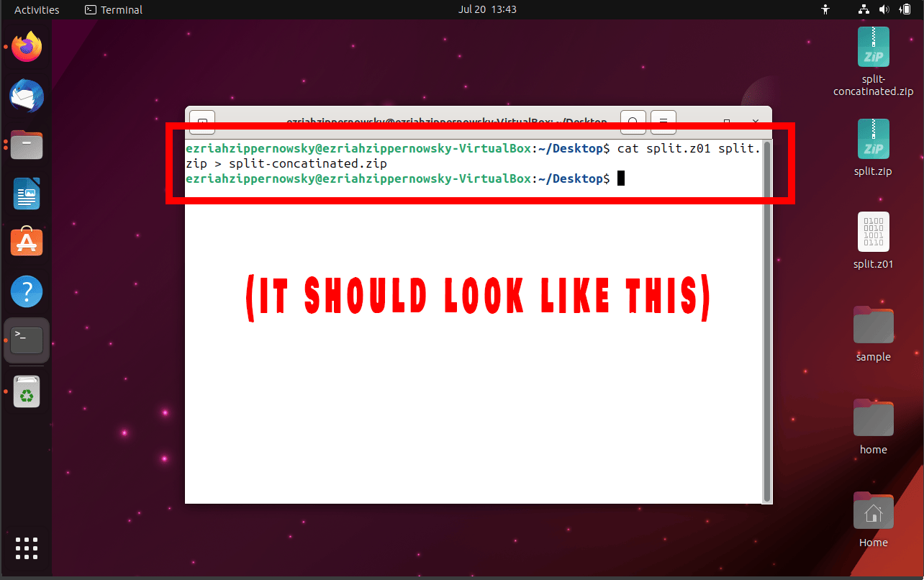
Task: Click Activities in the top bar
Action: click(x=36, y=9)
